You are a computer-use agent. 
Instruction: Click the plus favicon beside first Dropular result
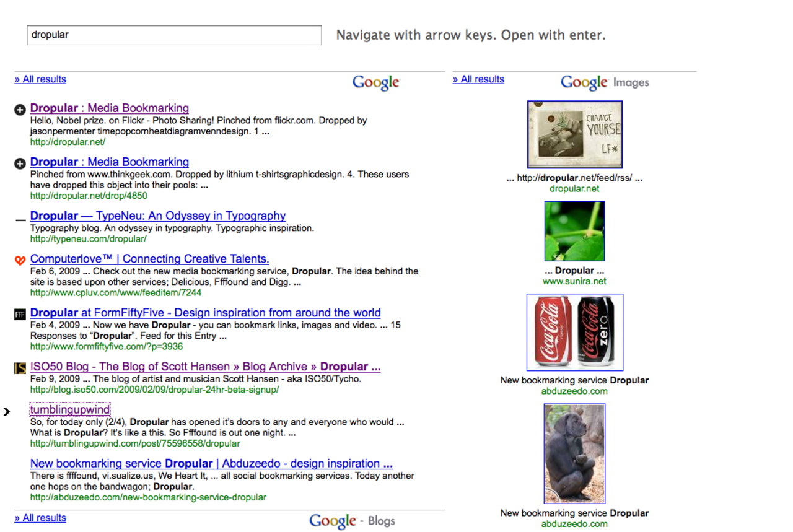20,110
